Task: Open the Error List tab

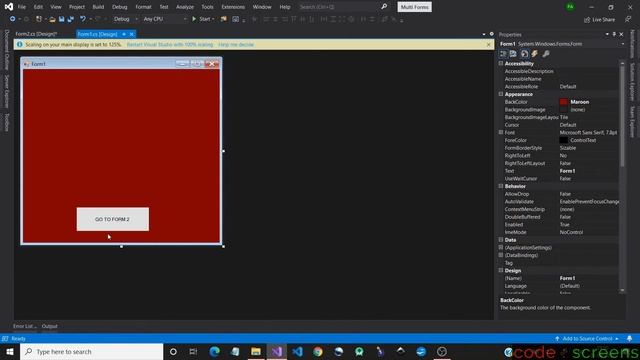Action: coord(24,326)
